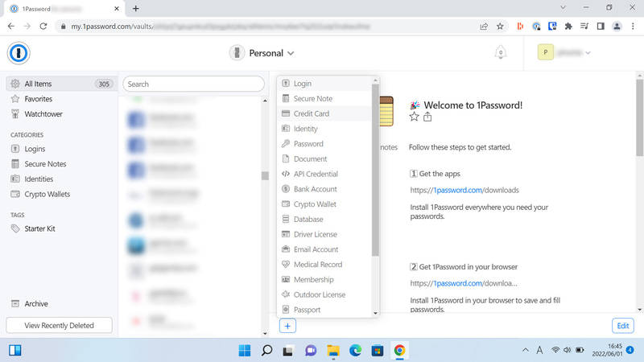Viewport: 644px width, 362px height.
Task: Launch Microsoft Edge from taskbar
Action: click(355, 351)
